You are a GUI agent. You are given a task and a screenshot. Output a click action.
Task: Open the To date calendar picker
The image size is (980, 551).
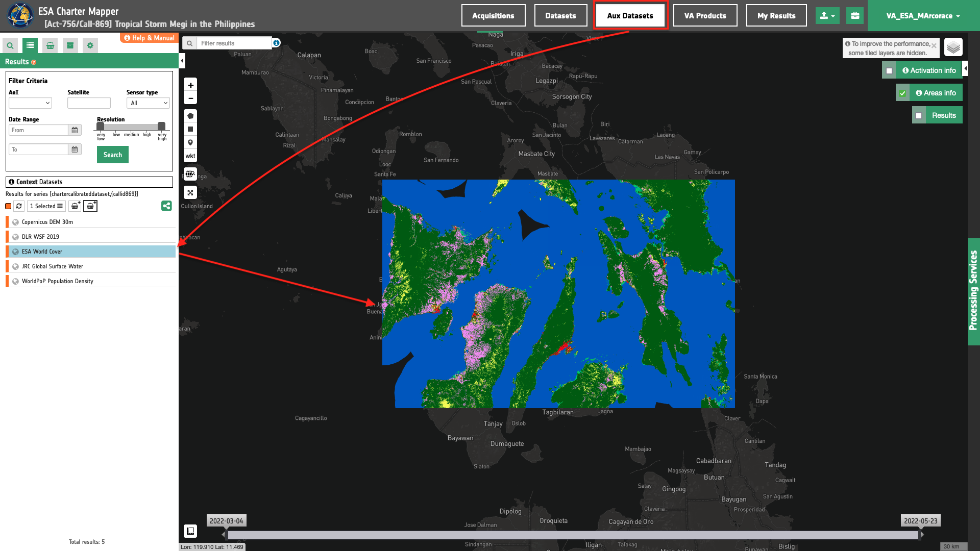[75, 149]
